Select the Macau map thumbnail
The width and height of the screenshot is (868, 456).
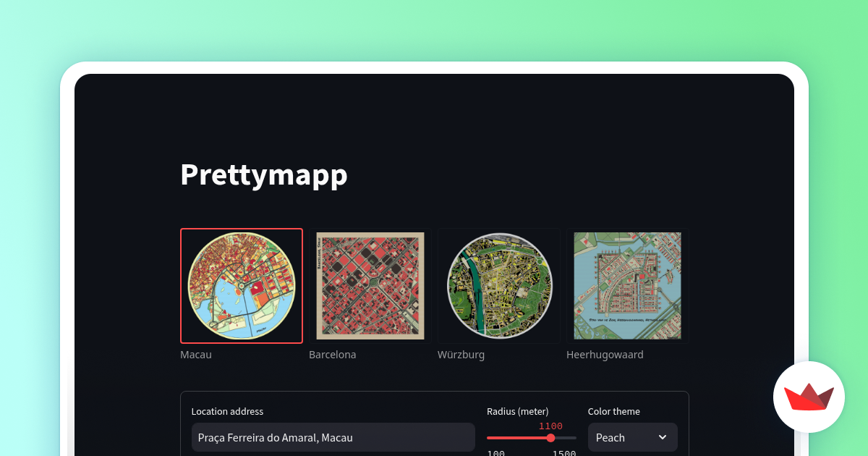point(242,286)
